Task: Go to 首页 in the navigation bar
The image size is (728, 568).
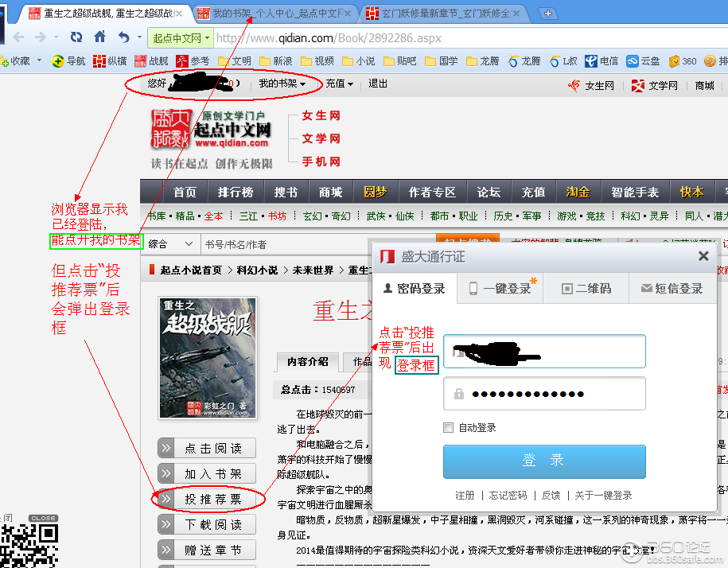Action: click(185, 193)
